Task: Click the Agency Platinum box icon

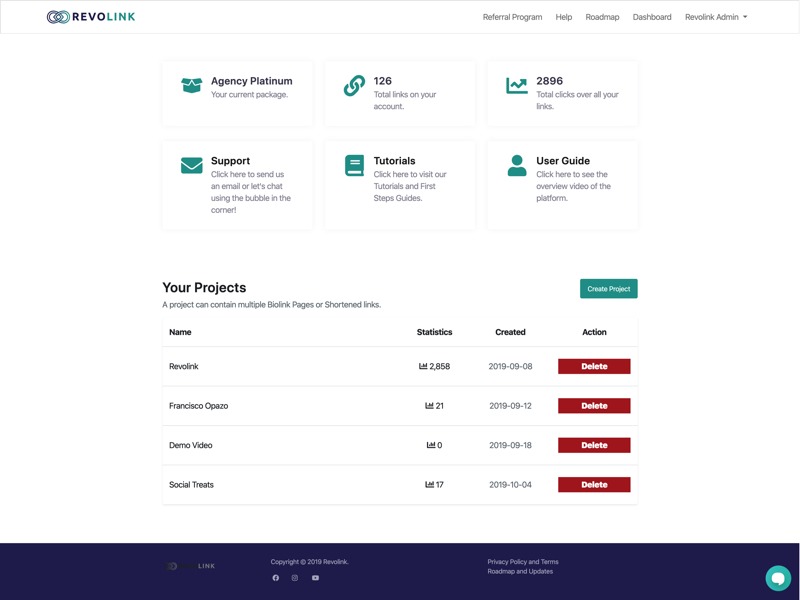Action: 192,86
